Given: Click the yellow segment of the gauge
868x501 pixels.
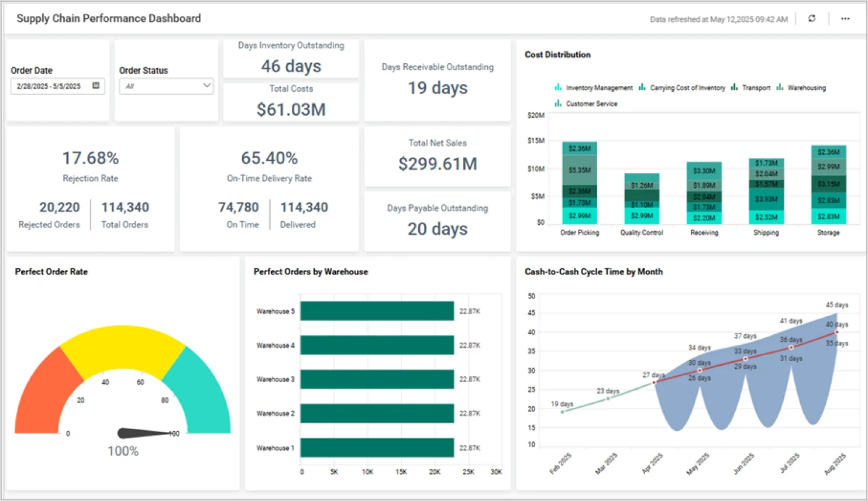Looking at the screenshot, I should (x=123, y=348).
